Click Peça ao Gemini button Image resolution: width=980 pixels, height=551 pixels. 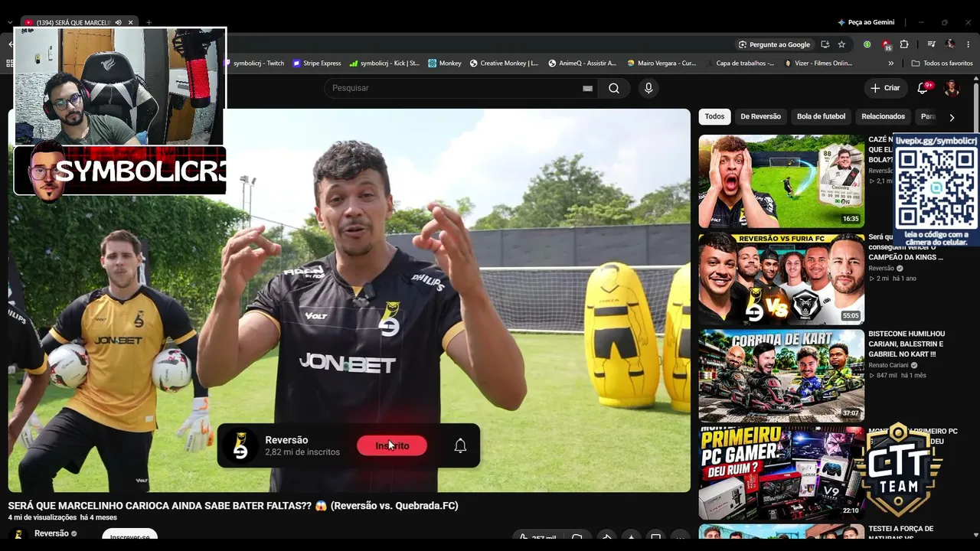tap(865, 22)
